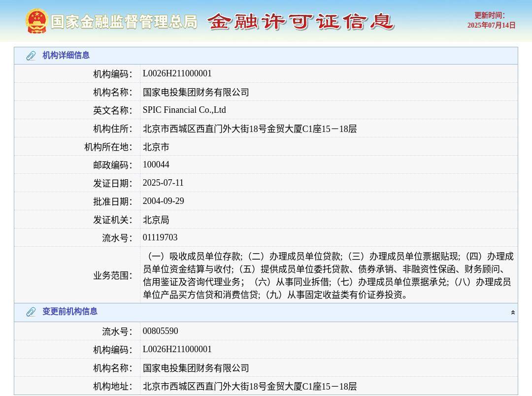Viewport: 532px width, 396px height.
Task: Click the national emblem logo in the header
Action: [36, 21]
